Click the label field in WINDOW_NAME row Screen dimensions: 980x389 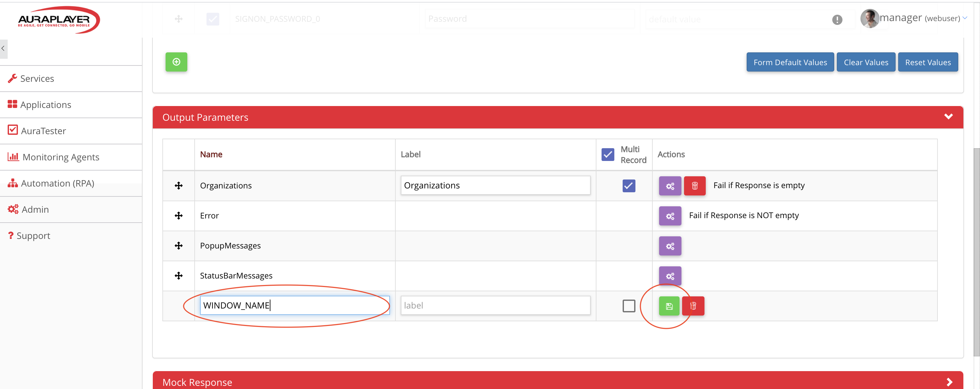pos(495,305)
